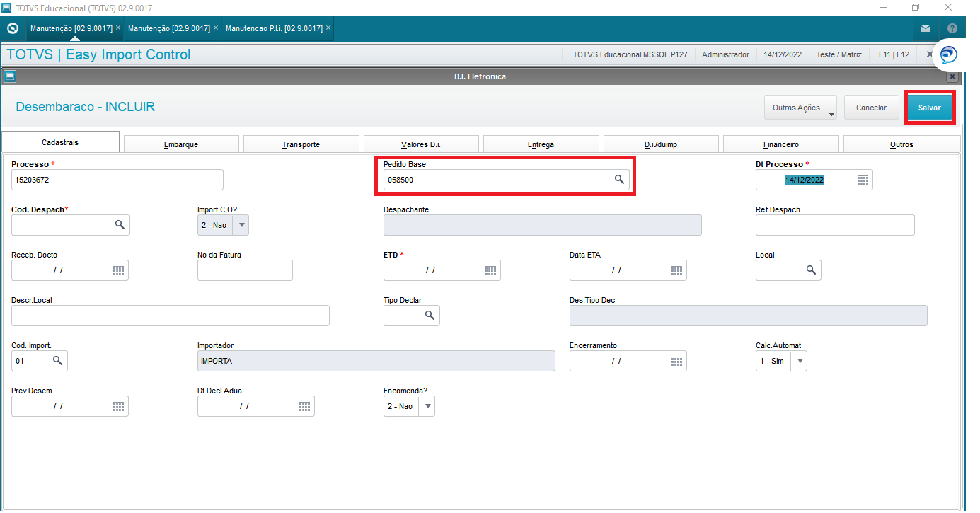Open the TOTVS home menu icon
The height and width of the screenshot is (513, 980).
(x=12, y=28)
